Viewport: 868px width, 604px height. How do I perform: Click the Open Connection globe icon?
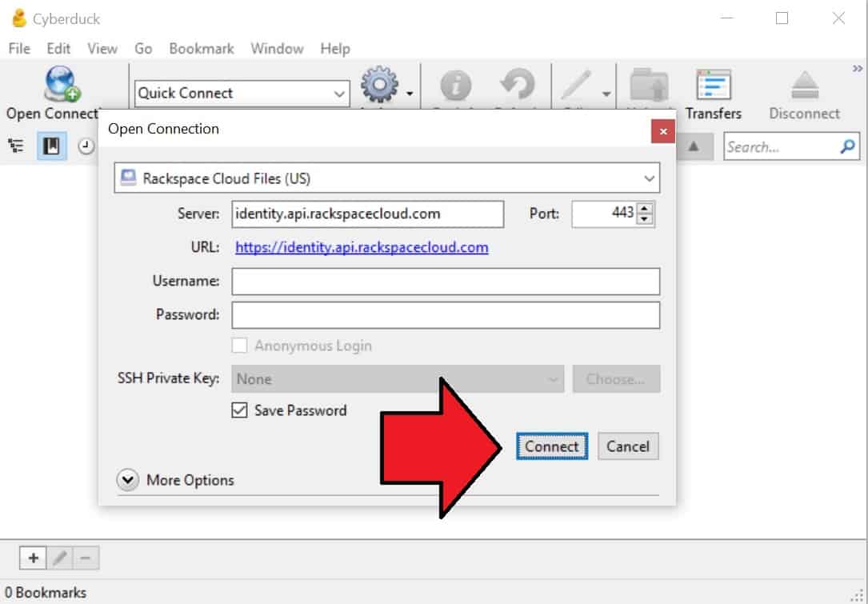coord(62,84)
